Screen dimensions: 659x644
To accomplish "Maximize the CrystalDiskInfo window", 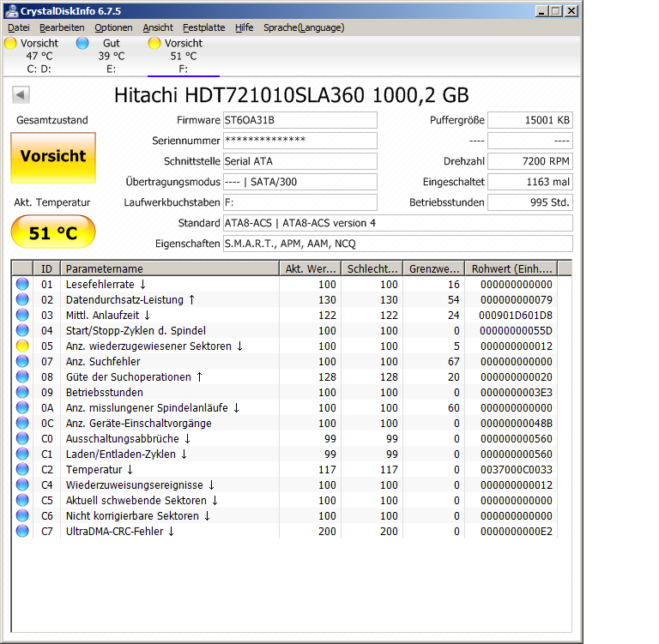I will tap(556, 11).
